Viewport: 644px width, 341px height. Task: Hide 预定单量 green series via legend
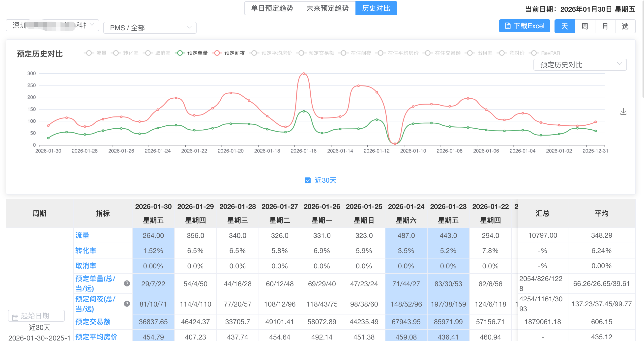click(x=180, y=53)
